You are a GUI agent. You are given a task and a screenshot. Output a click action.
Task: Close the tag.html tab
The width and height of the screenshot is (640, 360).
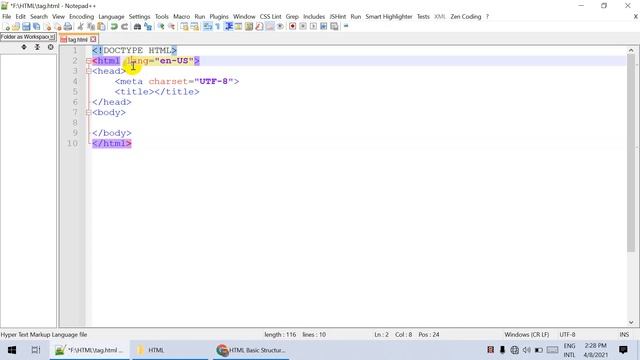coord(93,39)
